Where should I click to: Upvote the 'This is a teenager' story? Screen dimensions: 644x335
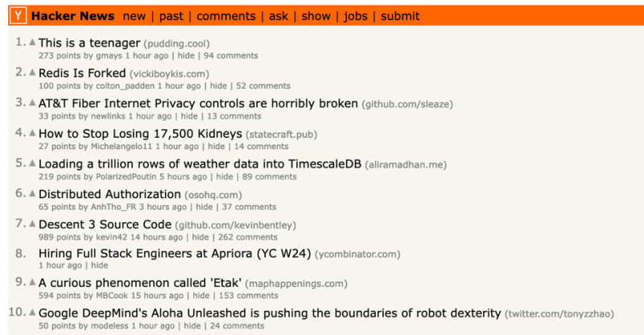pos(33,43)
